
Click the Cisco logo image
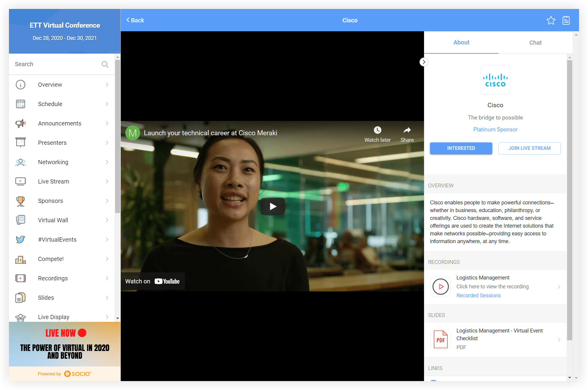495,80
